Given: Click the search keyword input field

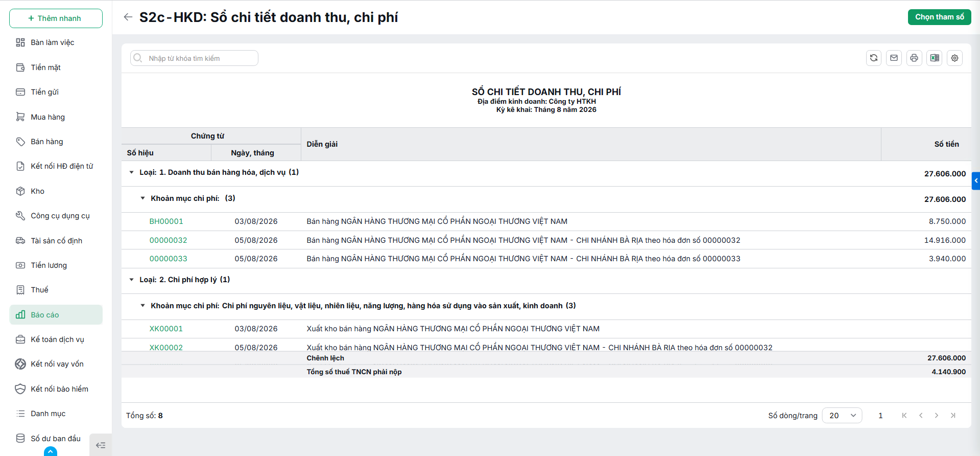Looking at the screenshot, I should point(194,58).
